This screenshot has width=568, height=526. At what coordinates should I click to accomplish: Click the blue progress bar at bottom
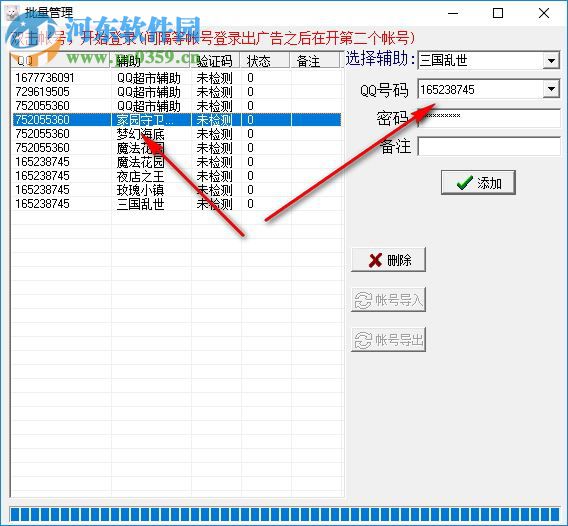[x=284, y=514]
